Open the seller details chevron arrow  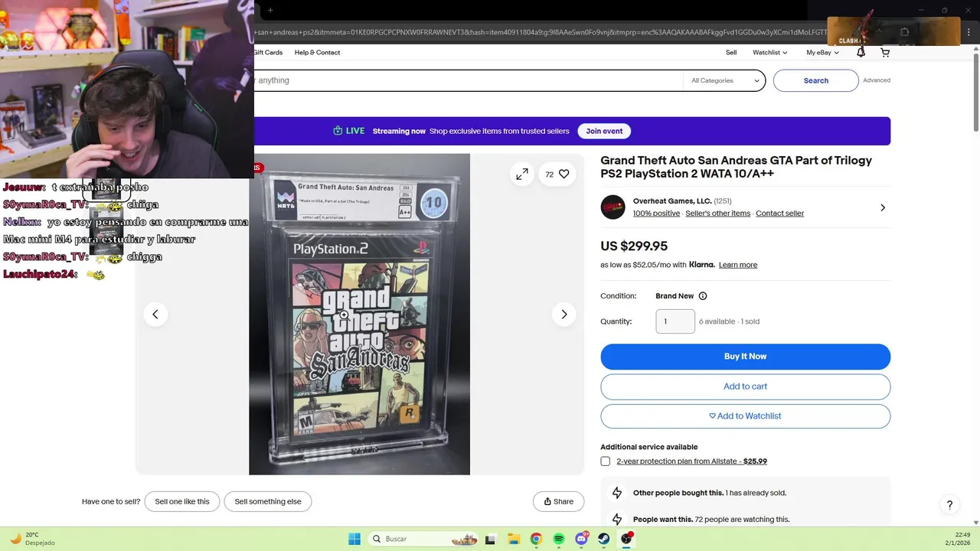(883, 207)
